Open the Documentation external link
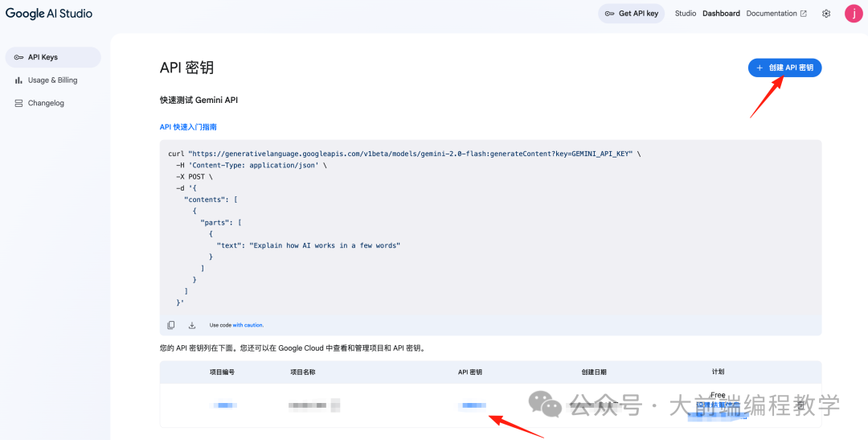Screen dimensions: 868x440 point(776,14)
